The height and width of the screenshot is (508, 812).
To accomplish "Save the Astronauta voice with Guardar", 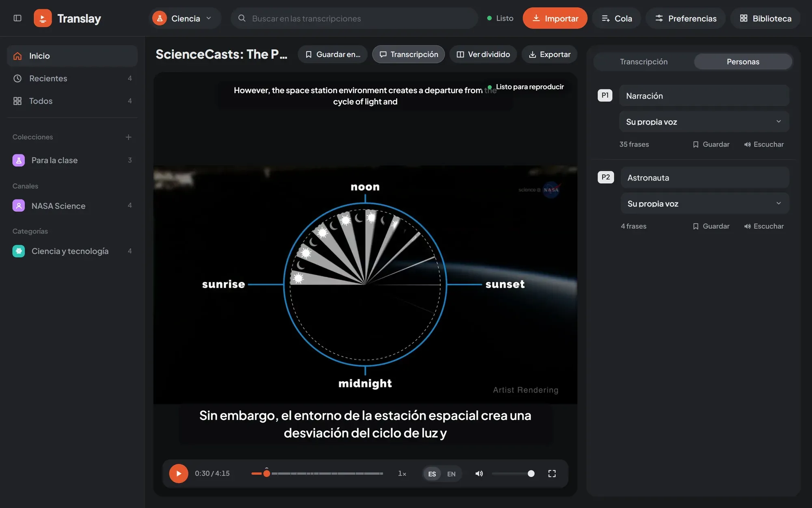I will pyautogui.click(x=711, y=226).
